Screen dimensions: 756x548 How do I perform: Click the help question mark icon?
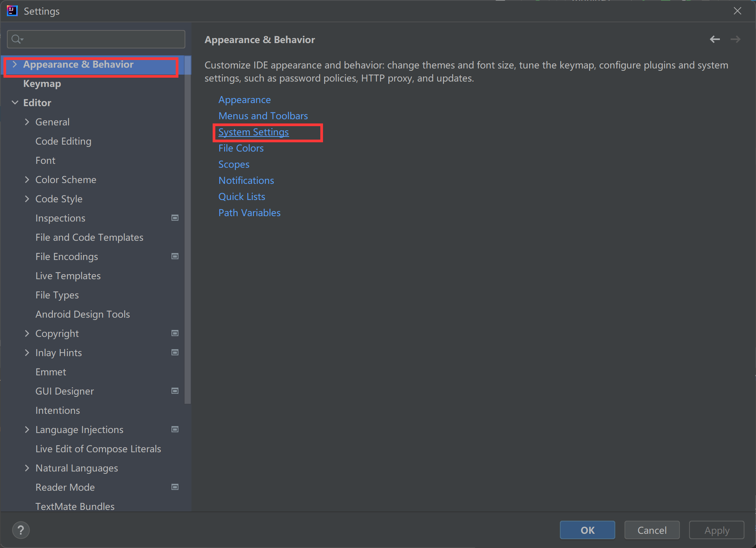(21, 530)
